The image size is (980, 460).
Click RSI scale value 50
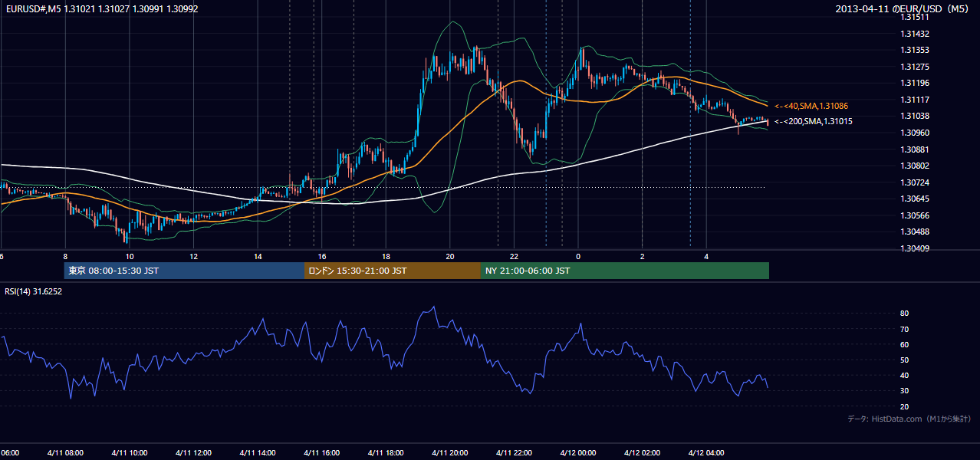[x=904, y=360]
